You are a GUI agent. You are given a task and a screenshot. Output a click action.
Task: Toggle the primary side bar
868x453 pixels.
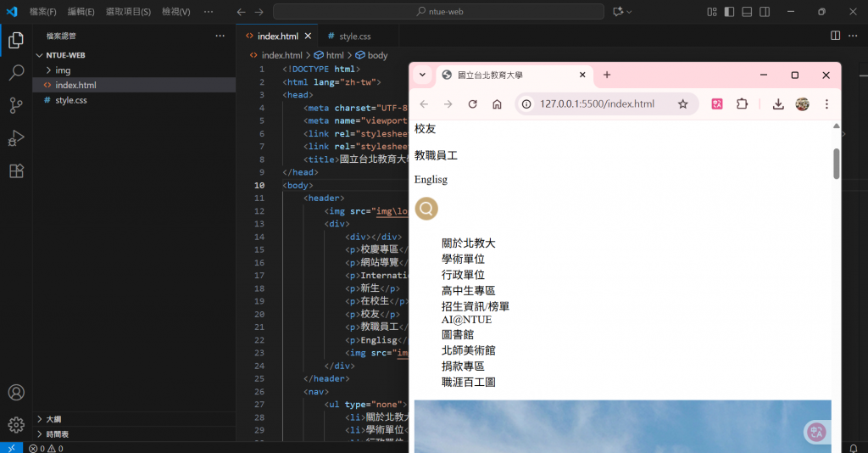tap(729, 12)
